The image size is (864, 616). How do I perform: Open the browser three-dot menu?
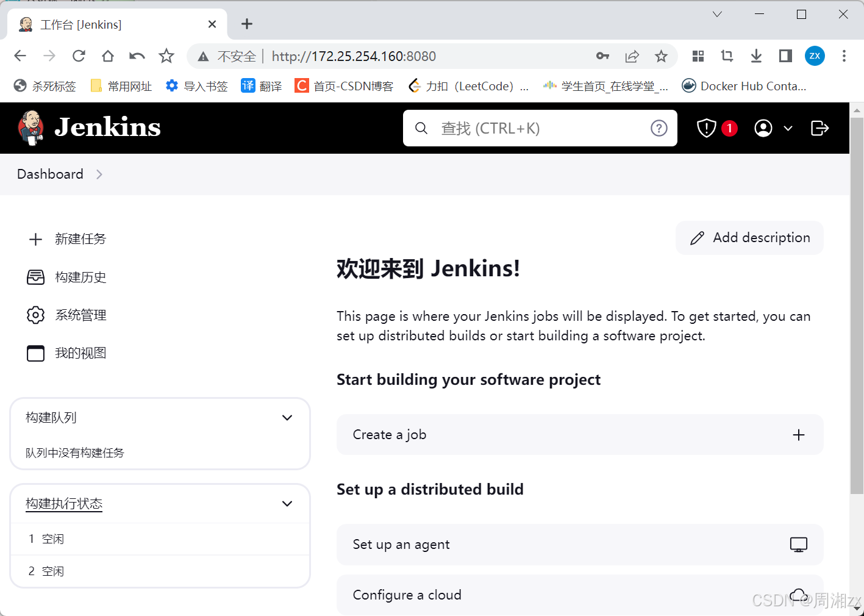844,56
